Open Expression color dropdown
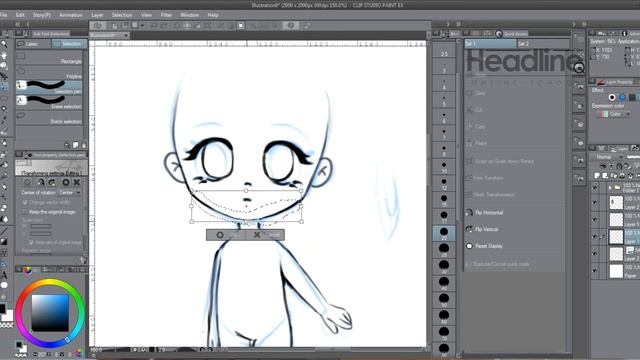Screen dimensions: 640x360 point(614,114)
